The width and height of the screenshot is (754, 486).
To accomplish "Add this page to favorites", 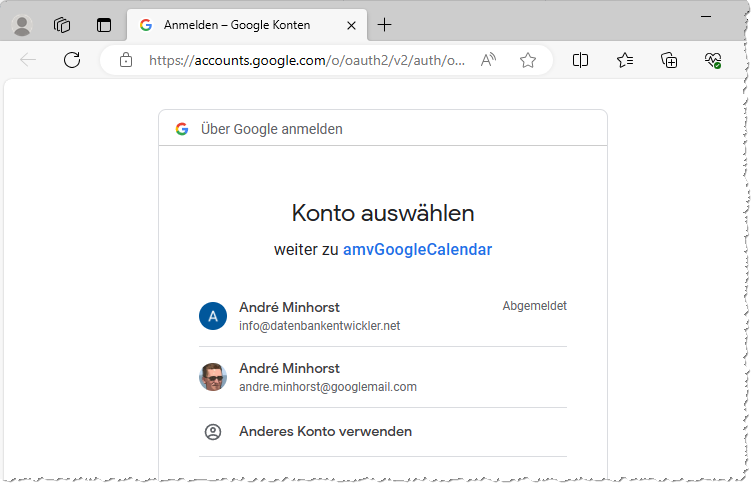I will click(528, 60).
